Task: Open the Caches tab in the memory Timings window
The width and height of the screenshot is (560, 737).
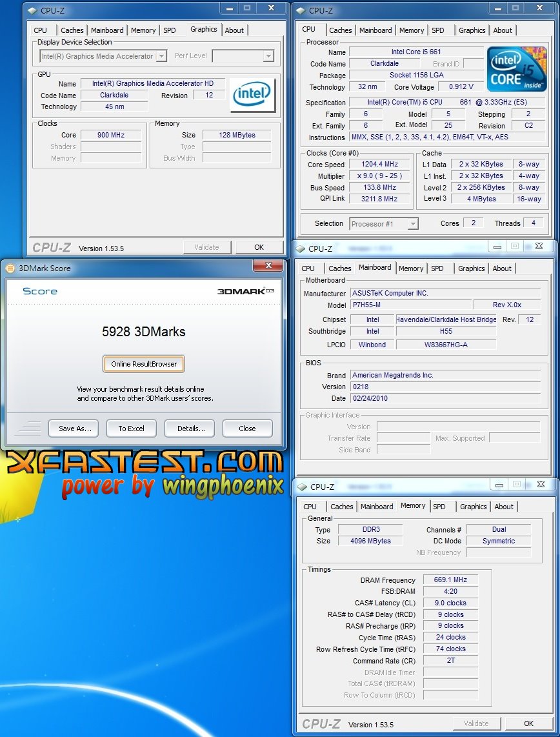Action: click(341, 507)
